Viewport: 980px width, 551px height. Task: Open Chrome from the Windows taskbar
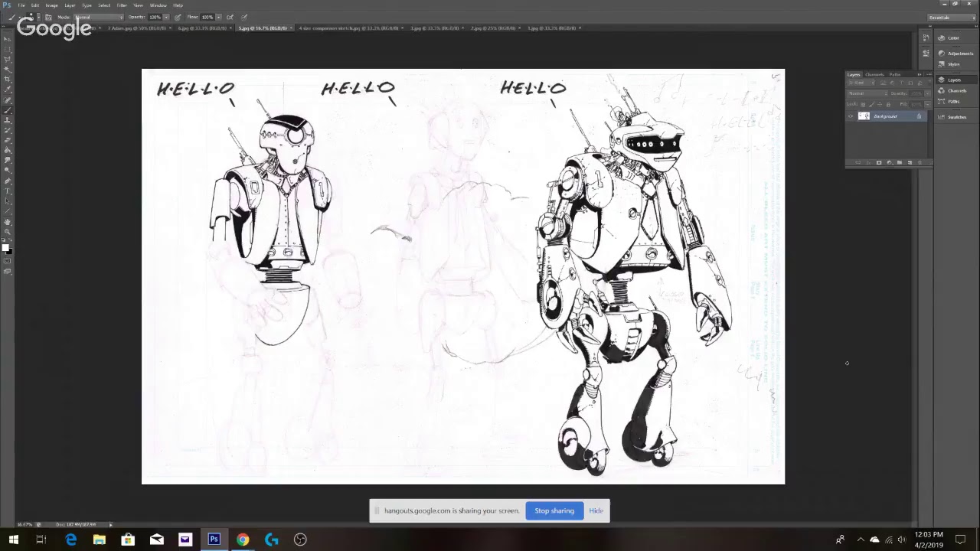point(243,540)
